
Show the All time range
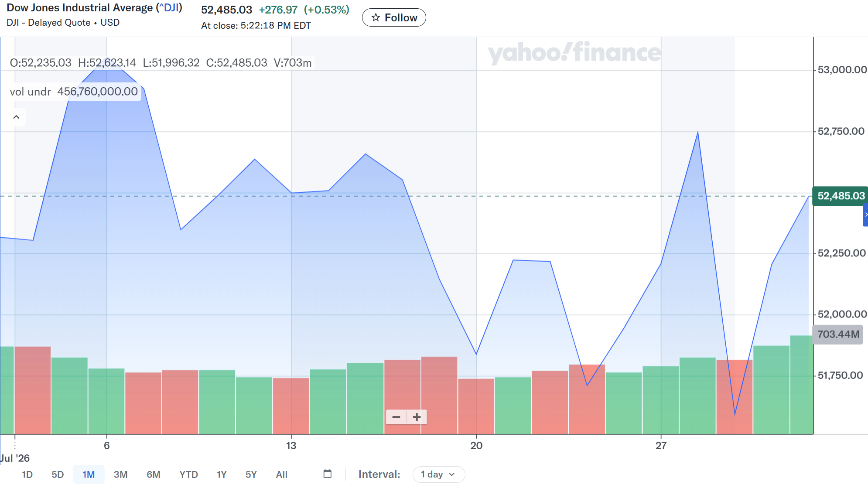click(x=281, y=474)
